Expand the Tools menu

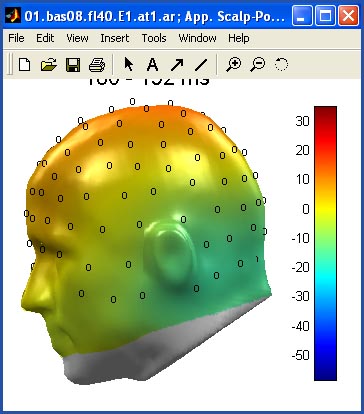click(x=154, y=38)
